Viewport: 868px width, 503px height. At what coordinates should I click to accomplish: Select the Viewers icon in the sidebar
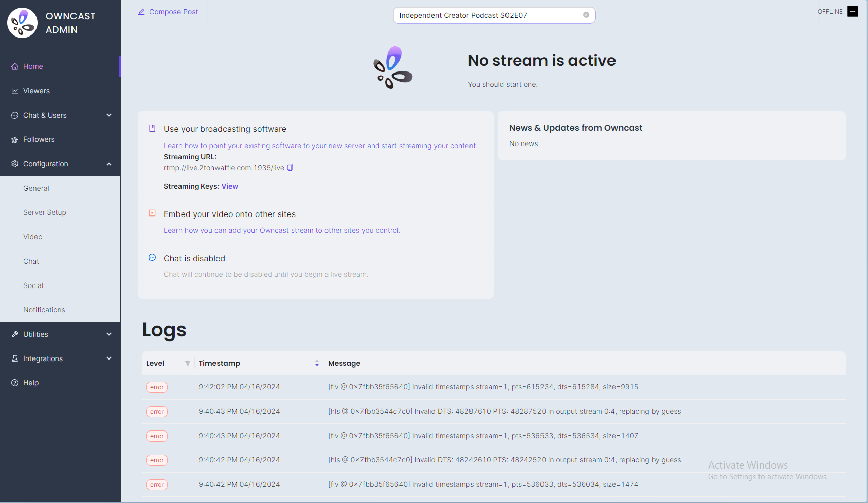tap(14, 91)
